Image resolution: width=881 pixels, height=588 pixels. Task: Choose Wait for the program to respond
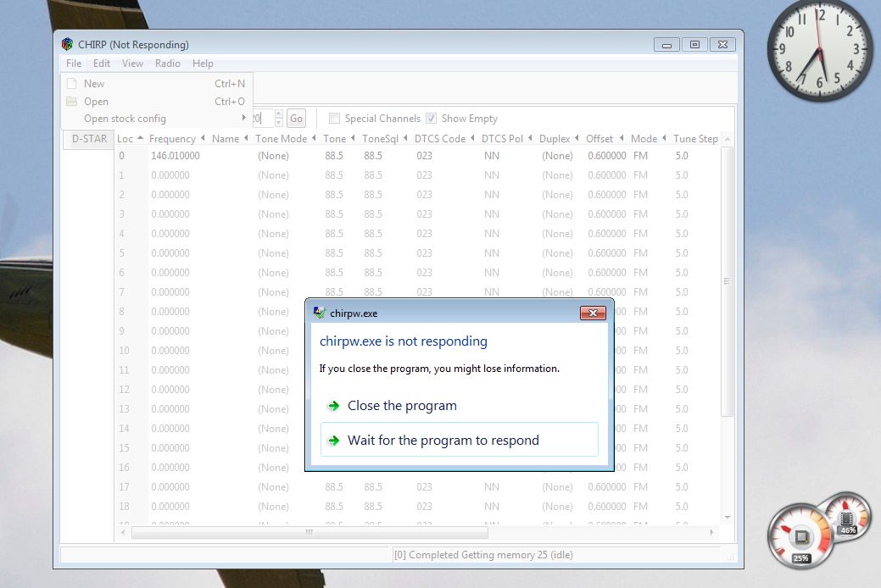(x=459, y=440)
